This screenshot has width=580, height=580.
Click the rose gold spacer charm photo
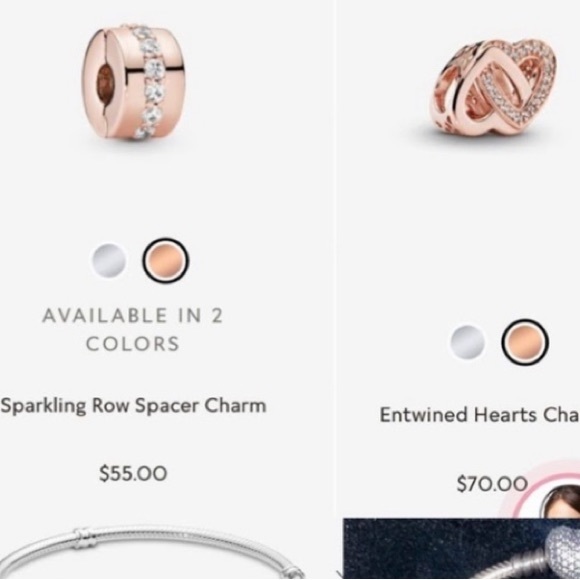pos(133,82)
